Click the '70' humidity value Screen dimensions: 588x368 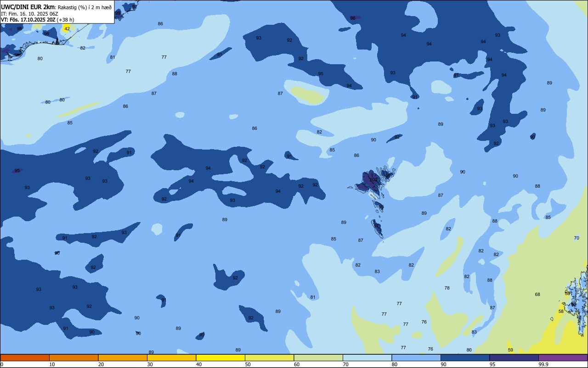[577, 238]
